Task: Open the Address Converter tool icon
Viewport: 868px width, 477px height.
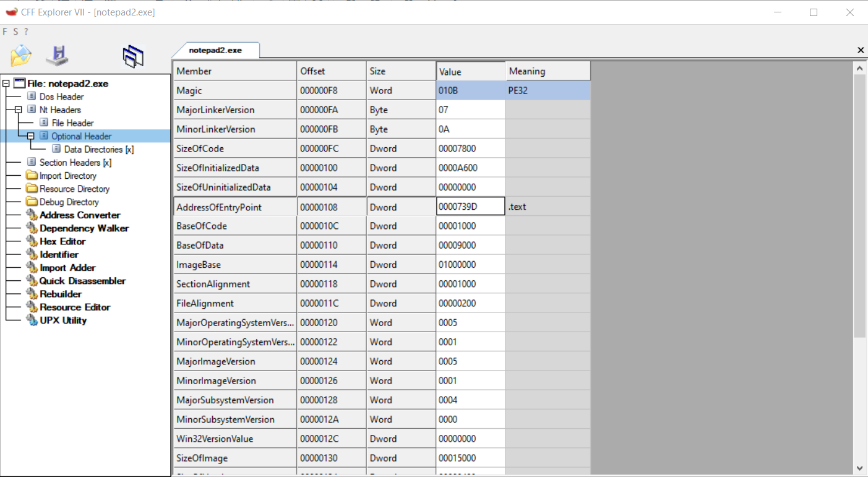Action: pos(32,215)
